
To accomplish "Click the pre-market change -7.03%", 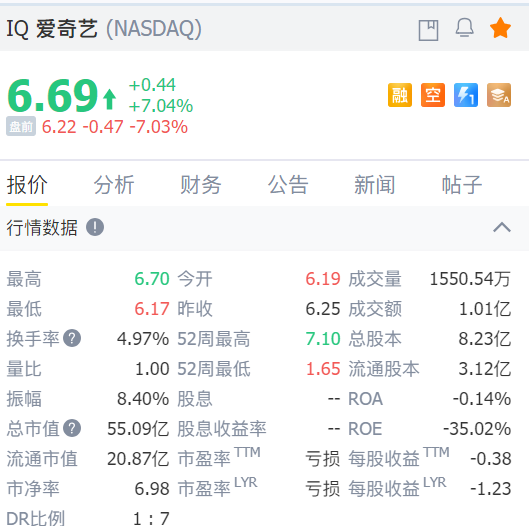I will 159,127.
